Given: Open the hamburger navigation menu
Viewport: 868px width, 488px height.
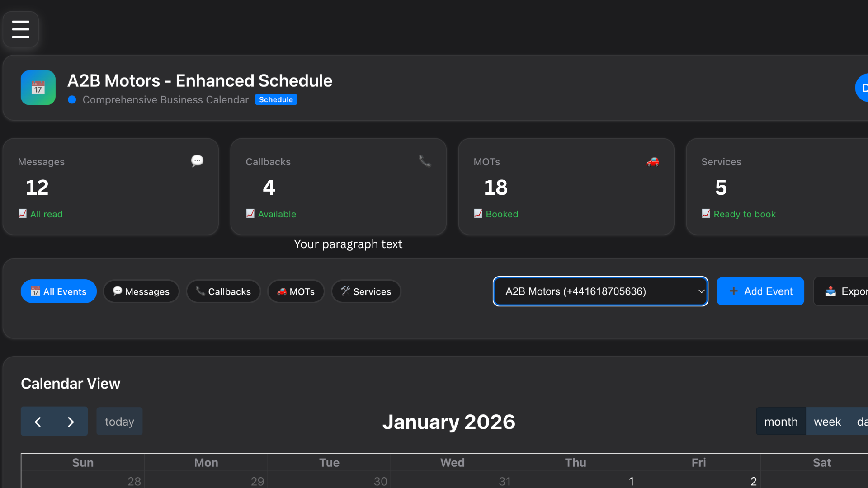Looking at the screenshot, I should coord(20,29).
